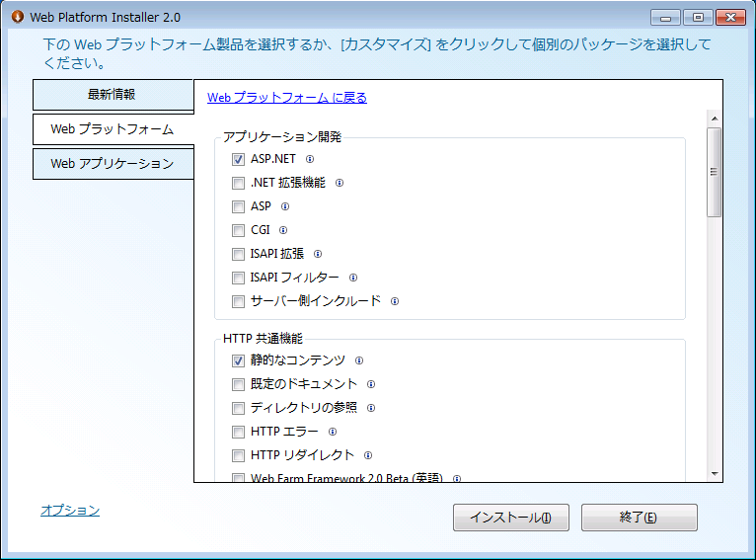The height and width of the screenshot is (560, 756).
Task: Click the Web プラットフォーム に戻る link
Action: pos(287,98)
